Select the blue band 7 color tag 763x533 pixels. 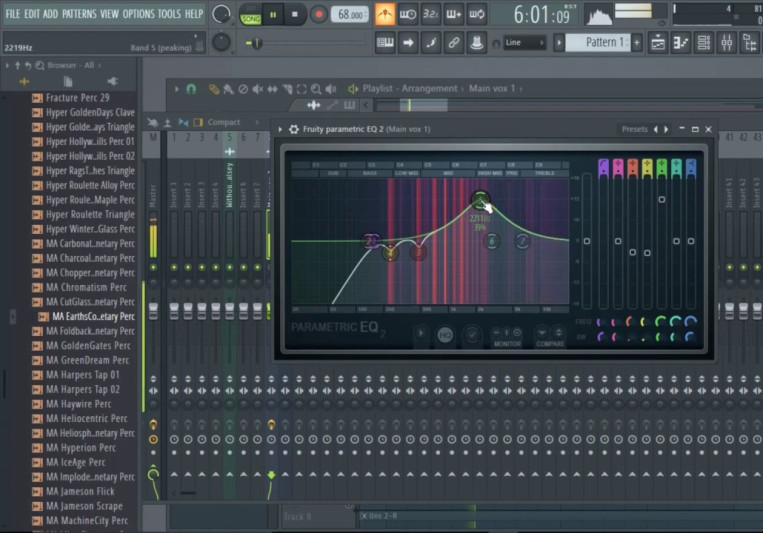(x=691, y=167)
